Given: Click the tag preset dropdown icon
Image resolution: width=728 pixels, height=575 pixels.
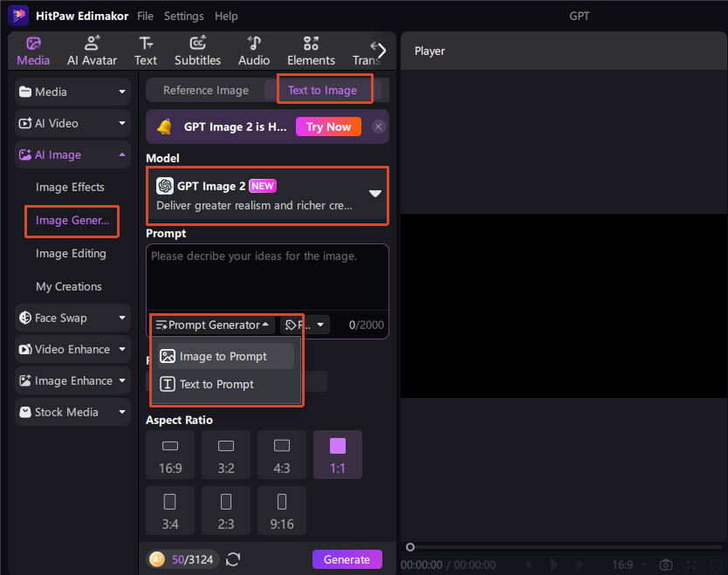Looking at the screenshot, I should coord(305,325).
